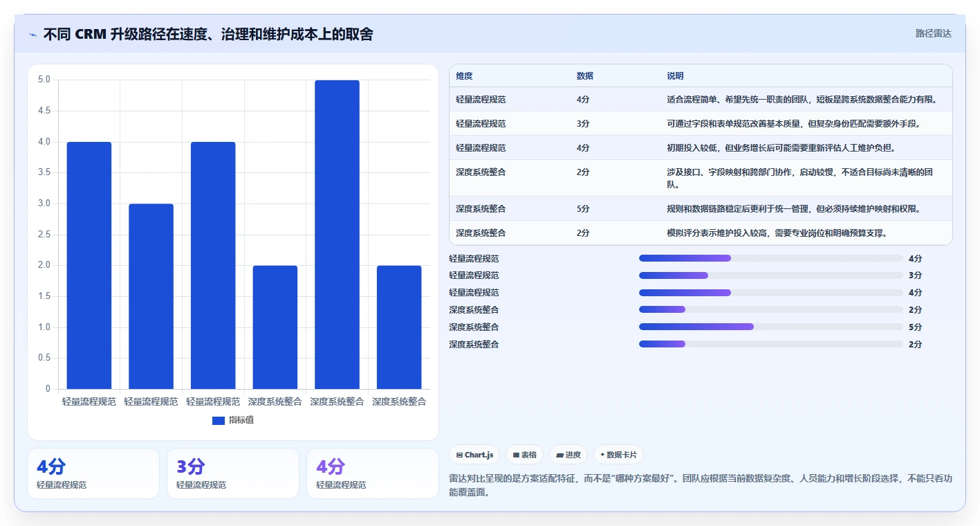Click the chart bar with value 3
Screen dimensions: 980x526
point(151,296)
